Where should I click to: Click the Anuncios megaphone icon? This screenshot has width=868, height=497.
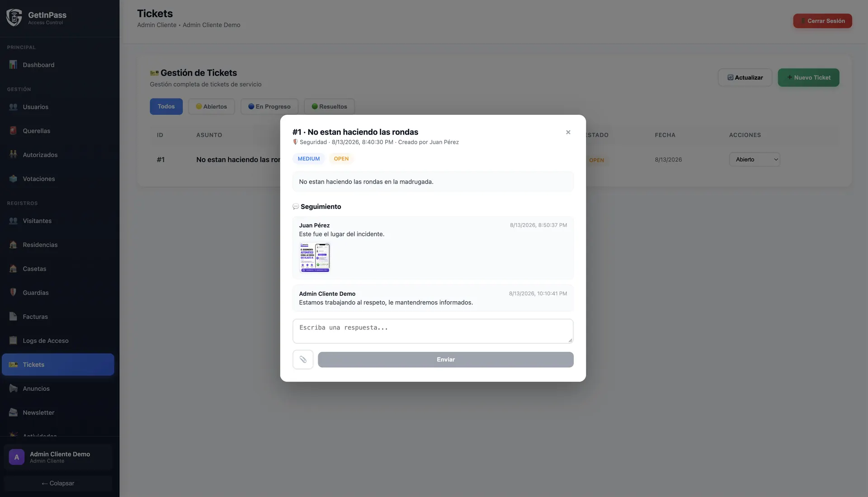(x=13, y=388)
